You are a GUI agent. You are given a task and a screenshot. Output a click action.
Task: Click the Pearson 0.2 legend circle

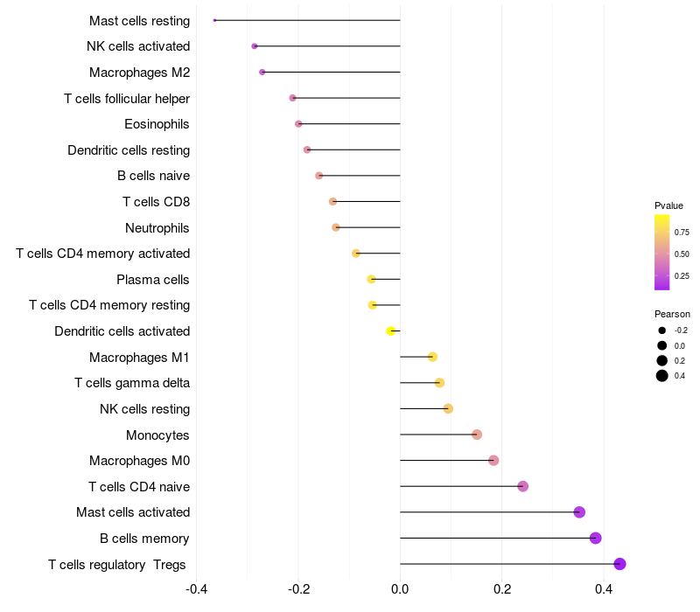[662, 360]
